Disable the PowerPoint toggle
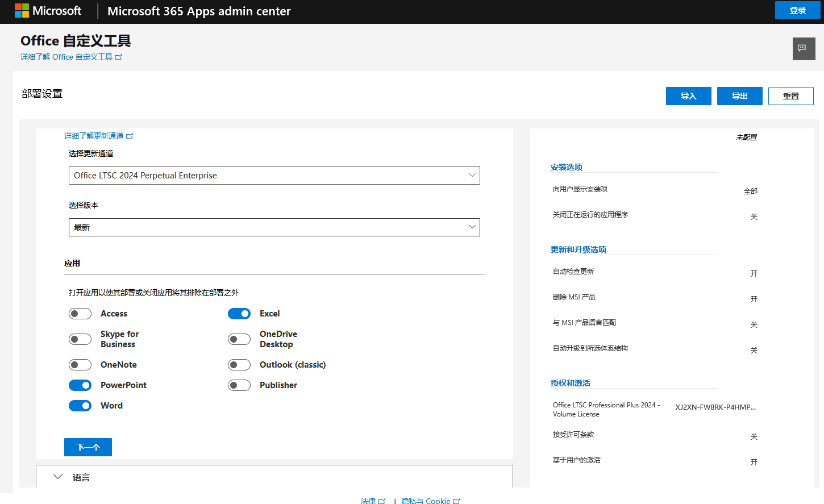 tap(80, 385)
